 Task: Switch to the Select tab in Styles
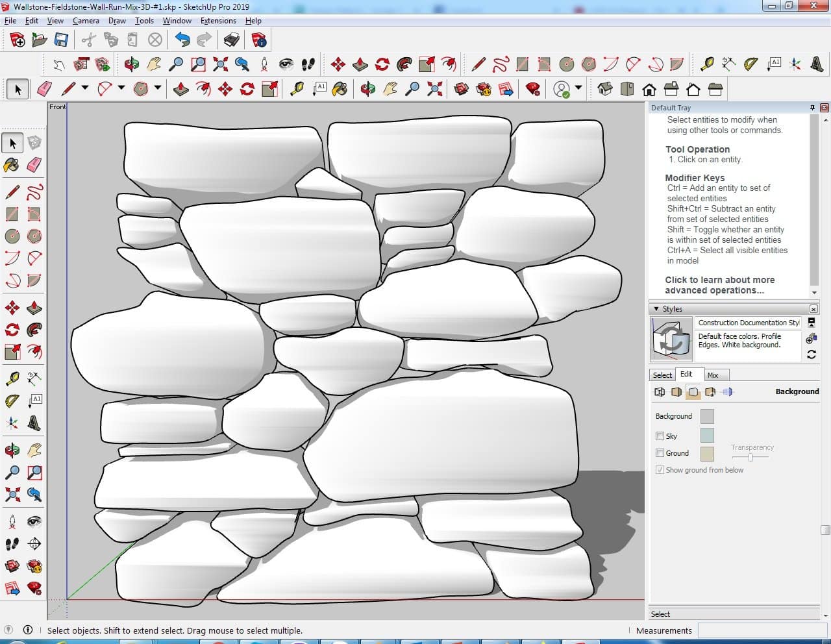[662, 375]
